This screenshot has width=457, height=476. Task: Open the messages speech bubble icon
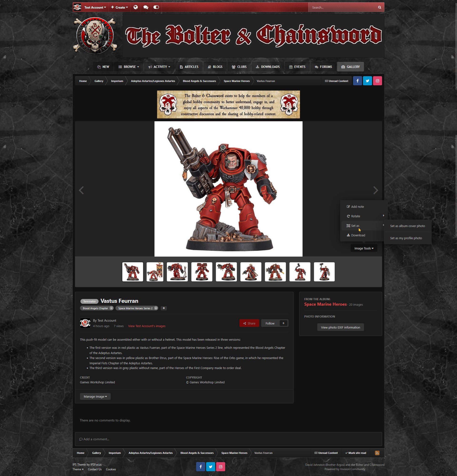pos(146,7)
